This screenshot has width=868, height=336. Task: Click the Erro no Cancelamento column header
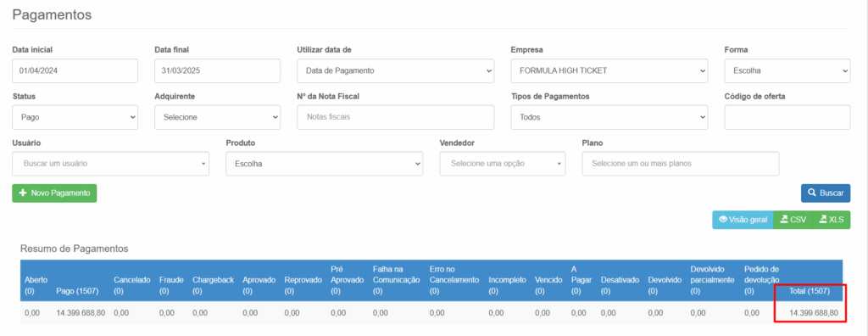click(454, 280)
